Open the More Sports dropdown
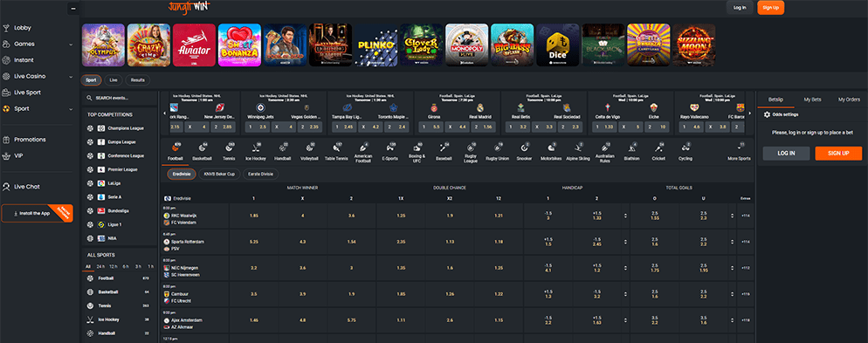This screenshot has height=343, width=868. pyautogui.click(x=740, y=151)
